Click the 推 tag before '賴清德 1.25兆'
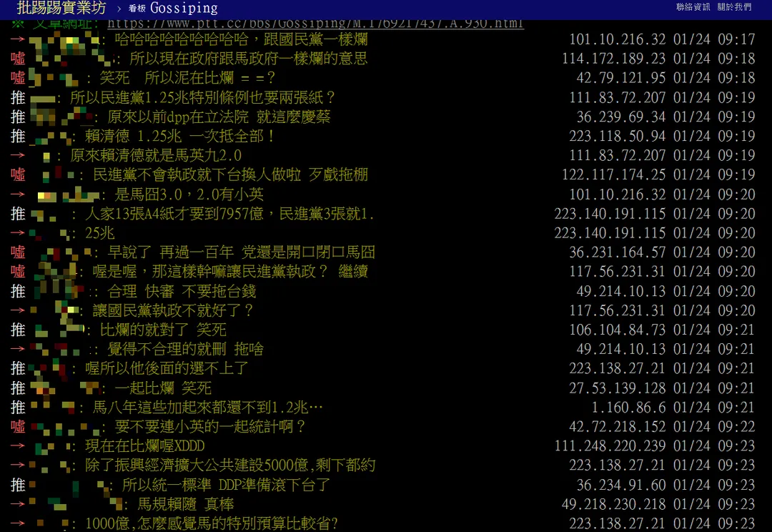The height and width of the screenshot is (532, 772). coord(18,136)
